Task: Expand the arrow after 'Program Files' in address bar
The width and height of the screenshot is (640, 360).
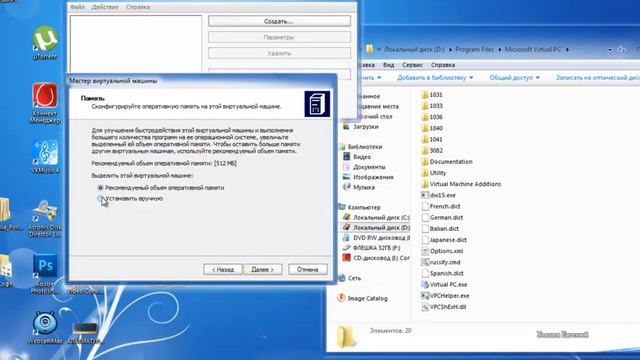Action: [500, 49]
